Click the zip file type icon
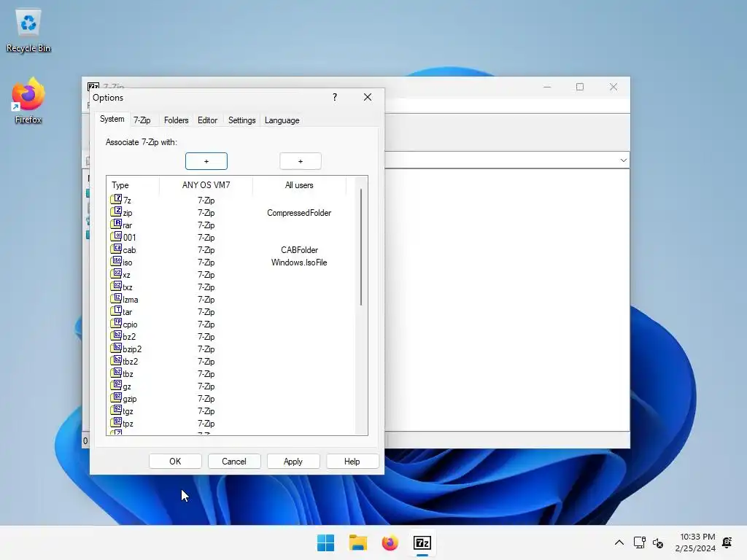 pos(116,211)
